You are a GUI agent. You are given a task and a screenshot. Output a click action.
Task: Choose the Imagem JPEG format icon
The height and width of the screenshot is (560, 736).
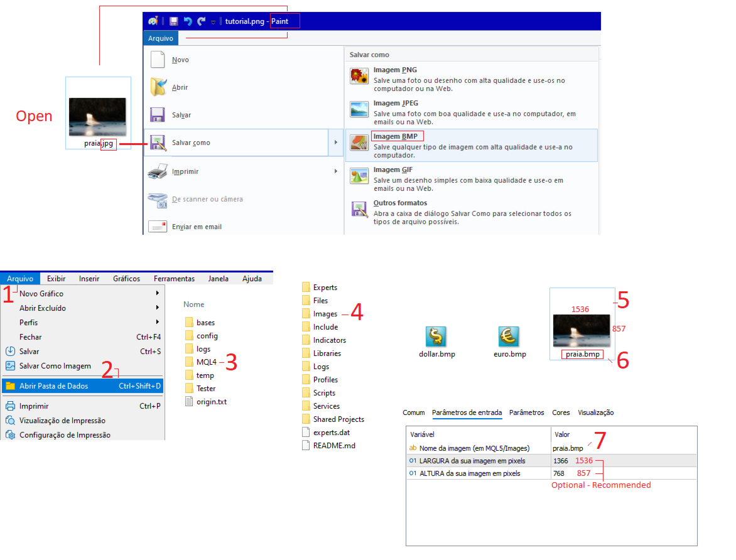(359, 109)
